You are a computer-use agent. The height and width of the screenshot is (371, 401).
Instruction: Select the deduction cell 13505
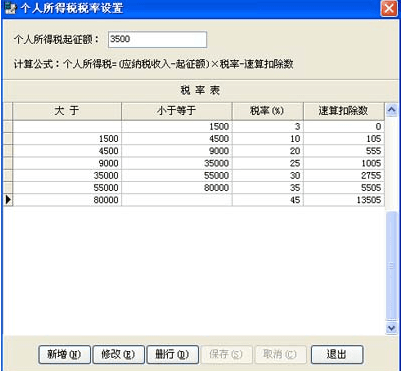344,200
